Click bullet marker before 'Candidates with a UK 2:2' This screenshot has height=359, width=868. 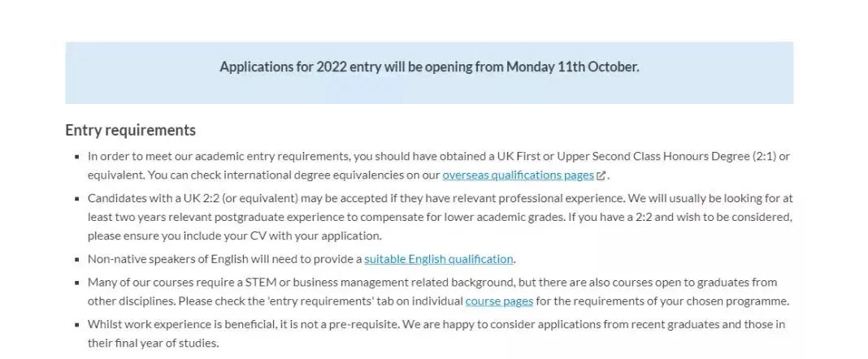(x=77, y=198)
